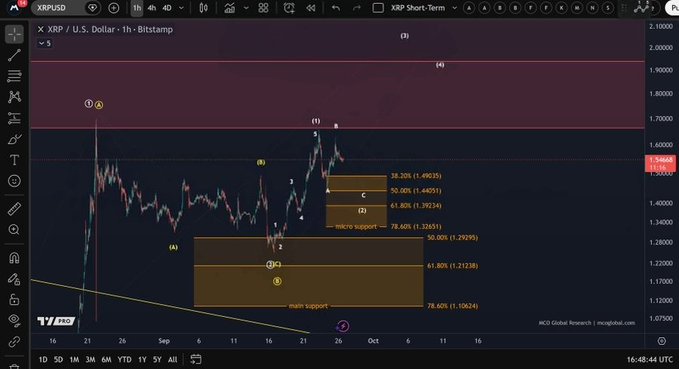679x369 pixels.
Task: Select the crosshair cursor tool
Action: pos(14,34)
